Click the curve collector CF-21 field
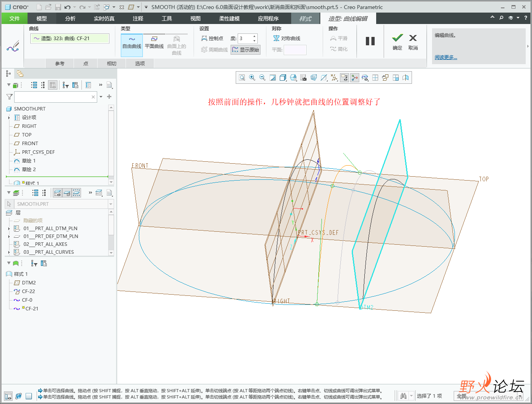Screen dimensions: 532x404 [x=70, y=38]
